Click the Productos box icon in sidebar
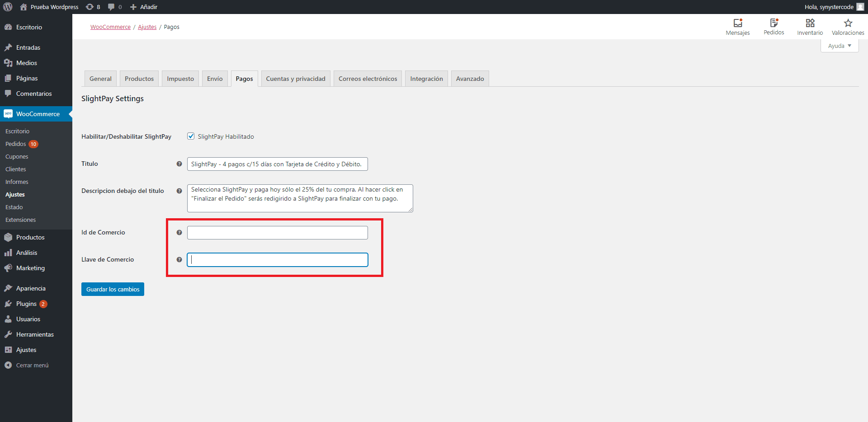Screen dimensions: 868x422 pos(8,237)
